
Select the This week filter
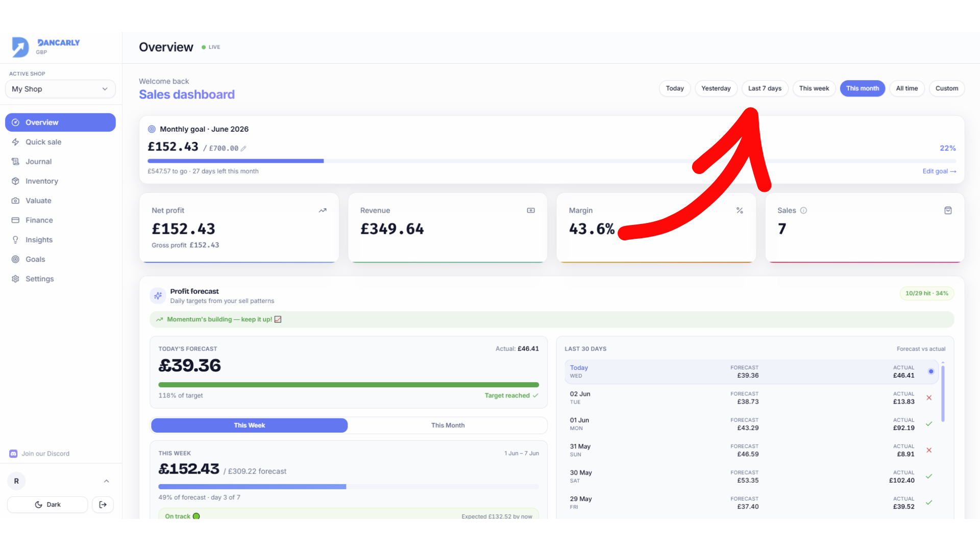[x=814, y=88]
